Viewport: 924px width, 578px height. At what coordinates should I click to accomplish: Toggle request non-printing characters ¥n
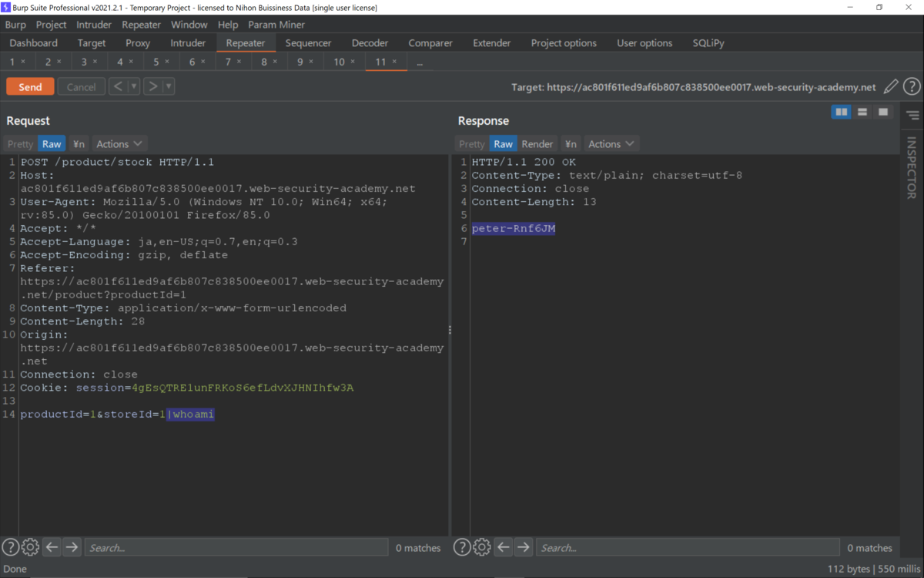[79, 143]
